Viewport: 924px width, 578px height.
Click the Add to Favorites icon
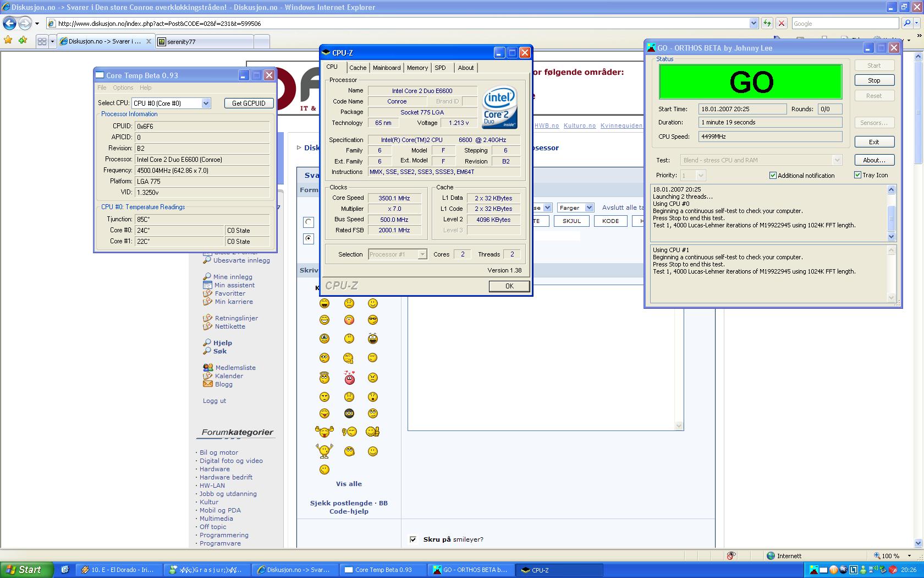pyautogui.click(x=23, y=40)
